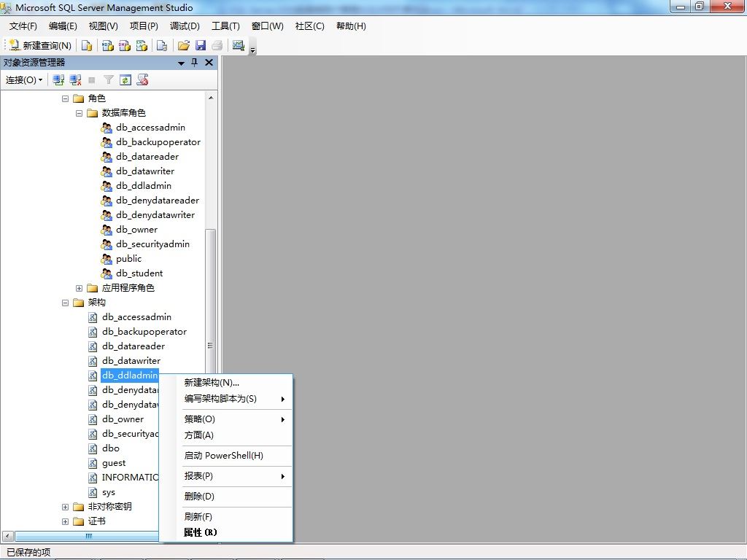Viewport: 747px width, 560px height.
Task: Open the 报表(P) submenu
Action: pos(225,476)
